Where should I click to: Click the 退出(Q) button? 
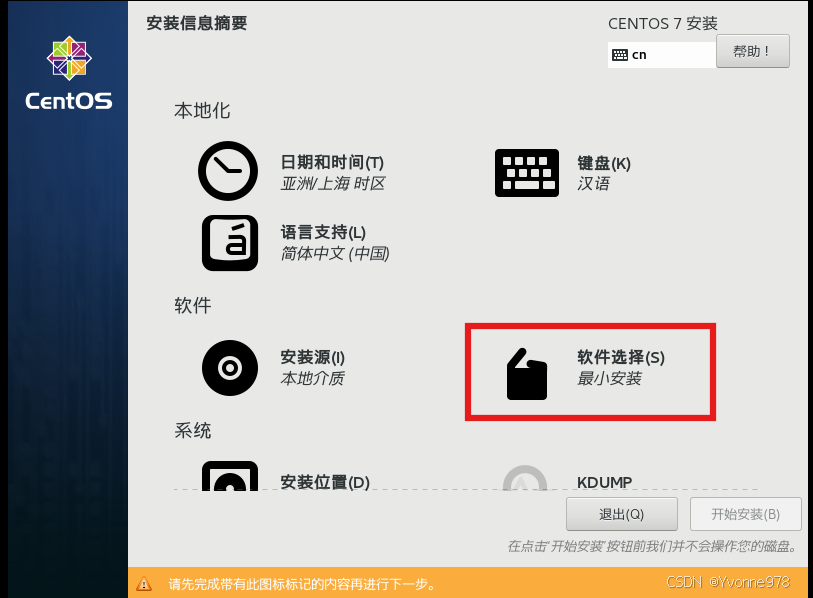[622, 514]
